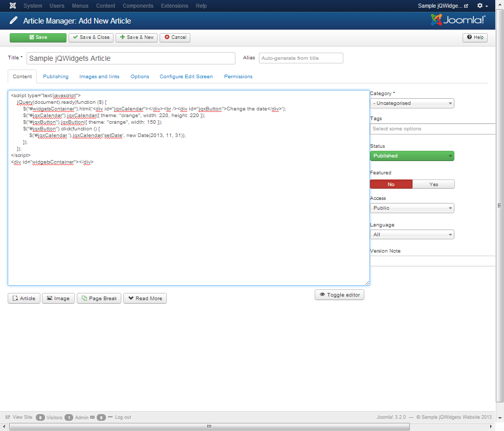Expand the Category dropdown
Screen dimensions: 504x431
coord(412,103)
